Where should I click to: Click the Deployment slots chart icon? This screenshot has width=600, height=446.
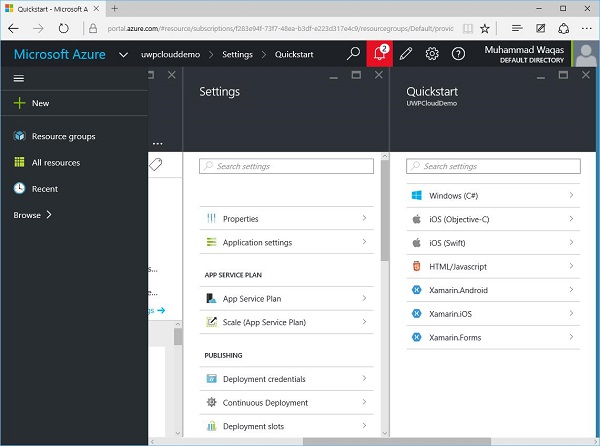(211, 426)
